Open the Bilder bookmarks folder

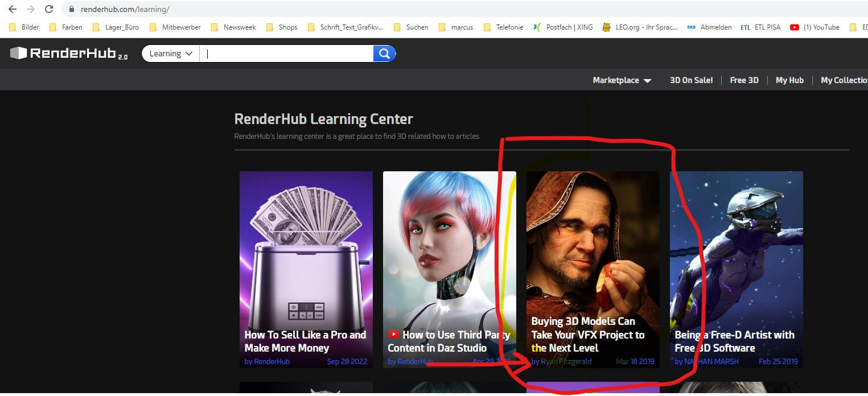tap(24, 27)
